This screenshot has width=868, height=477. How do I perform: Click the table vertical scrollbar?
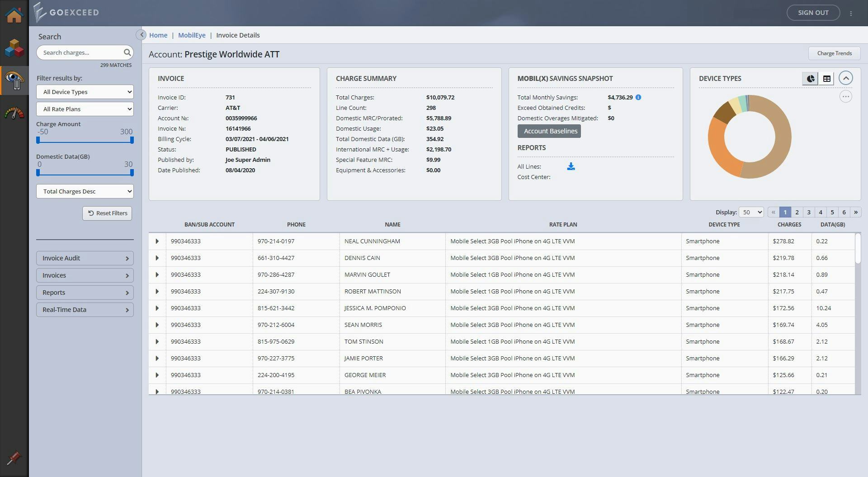(x=858, y=249)
